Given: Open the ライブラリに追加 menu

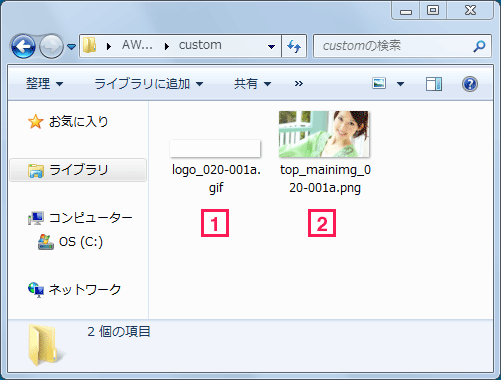Looking at the screenshot, I should pyautogui.click(x=149, y=83).
